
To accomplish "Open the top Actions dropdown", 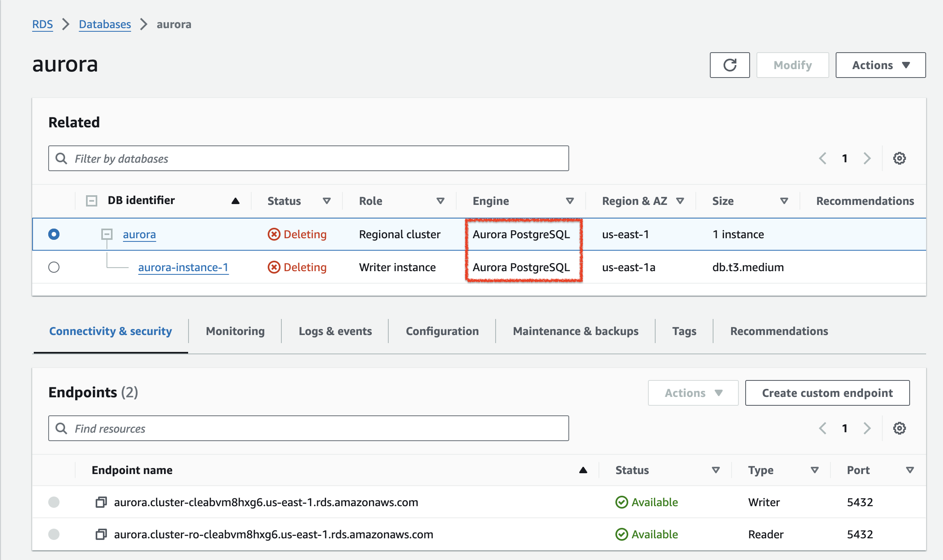I will pos(880,65).
